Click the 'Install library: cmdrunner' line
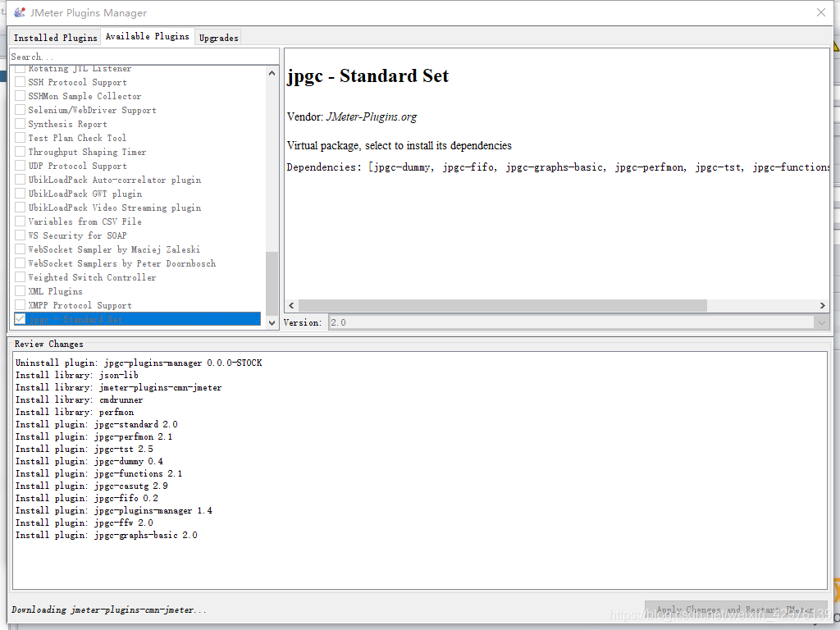 tap(80, 399)
